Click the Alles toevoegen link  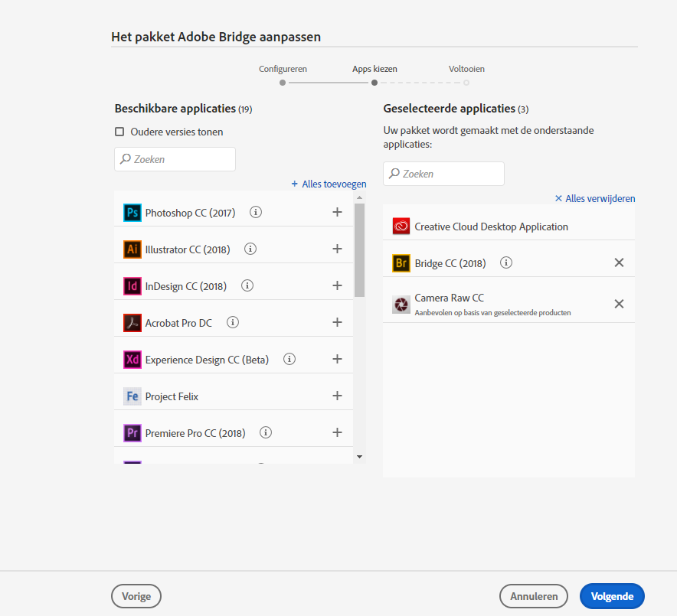pyautogui.click(x=329, y=184)
